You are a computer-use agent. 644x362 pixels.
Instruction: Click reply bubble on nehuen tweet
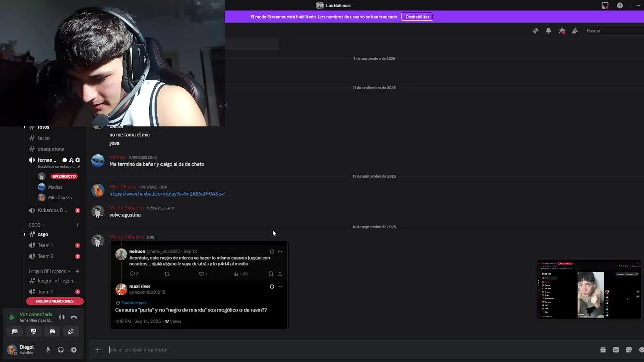point(132,274)
